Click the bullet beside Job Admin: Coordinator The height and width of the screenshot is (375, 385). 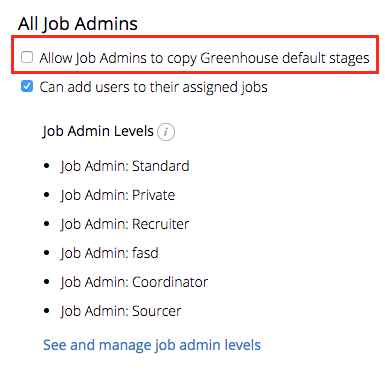click(x=47, y=282)
